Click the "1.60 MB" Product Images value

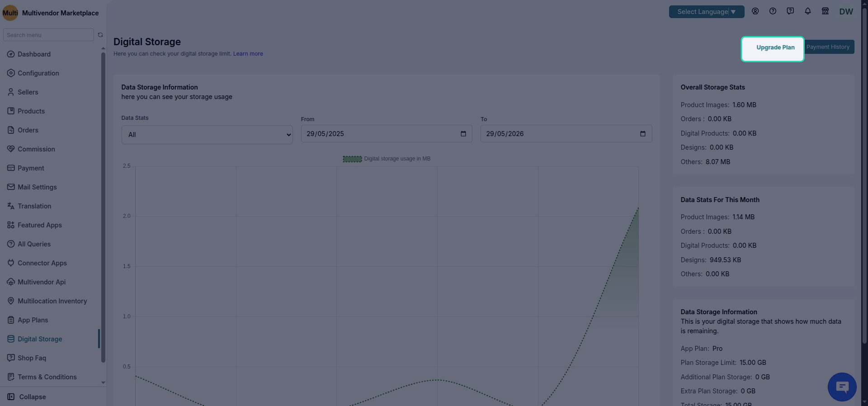click(744, 105)
